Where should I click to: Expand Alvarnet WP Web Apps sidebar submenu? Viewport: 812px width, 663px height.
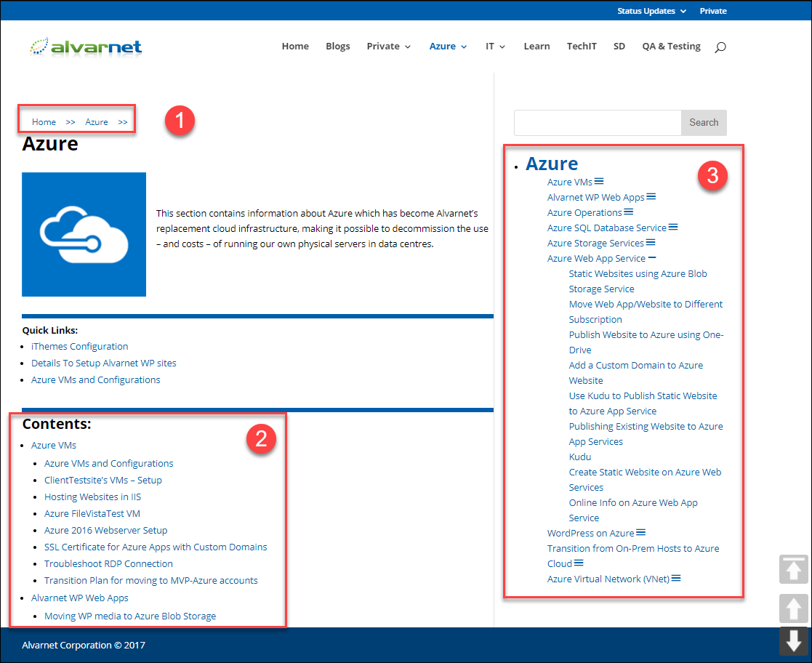coord(651,196)
